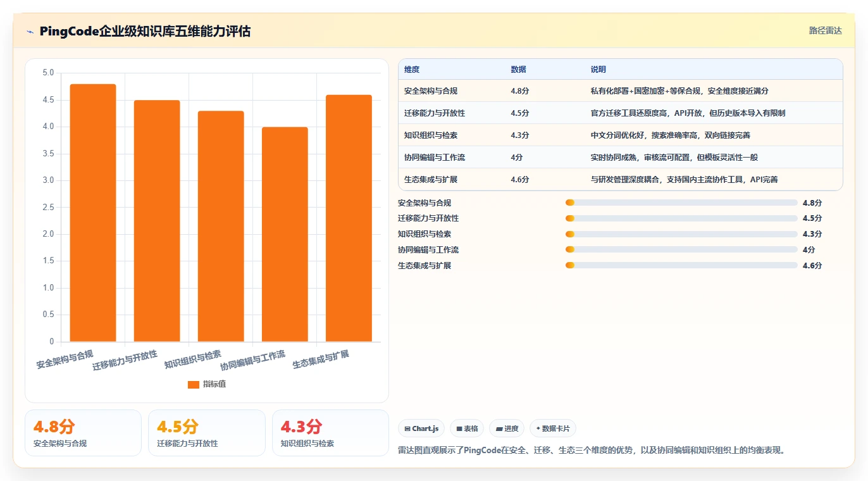The width and height of the screenshot is (868, 481).
Task: Click the summary text starting 雷达图直观展示了
Action: coord(592,451)
